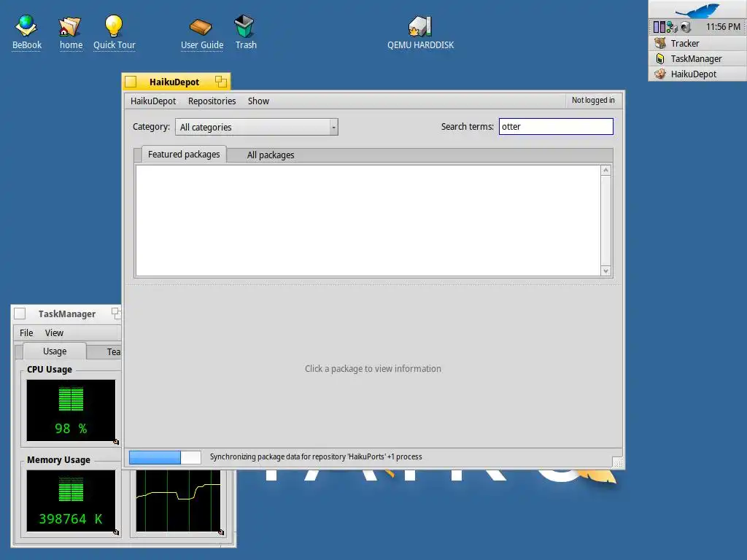
Task: Click the process controller tray icon
Action: (x=659, y=27)
